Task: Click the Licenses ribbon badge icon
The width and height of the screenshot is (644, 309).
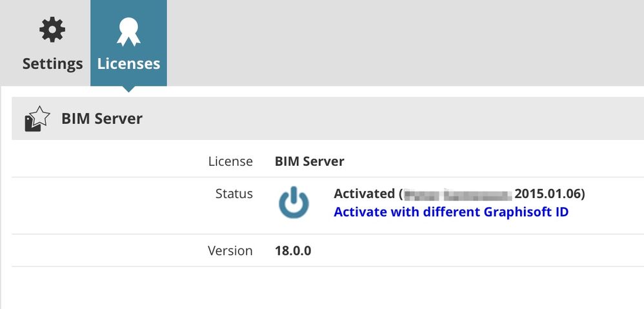Action: (x=128, y=31)
